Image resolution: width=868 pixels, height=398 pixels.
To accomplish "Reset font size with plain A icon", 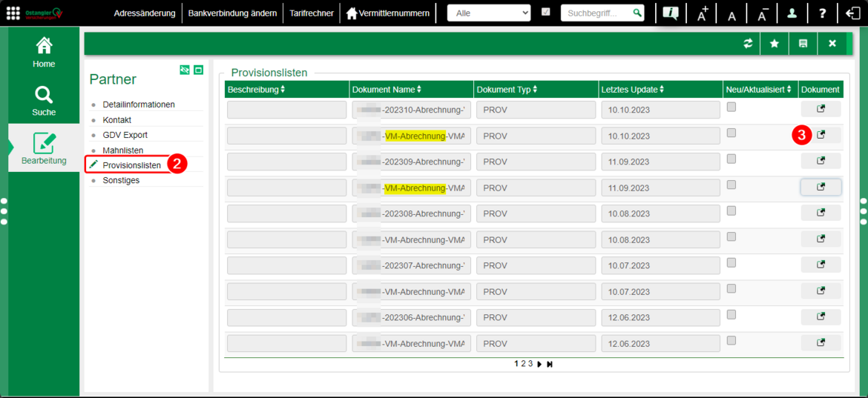I will tap(731, 16).
